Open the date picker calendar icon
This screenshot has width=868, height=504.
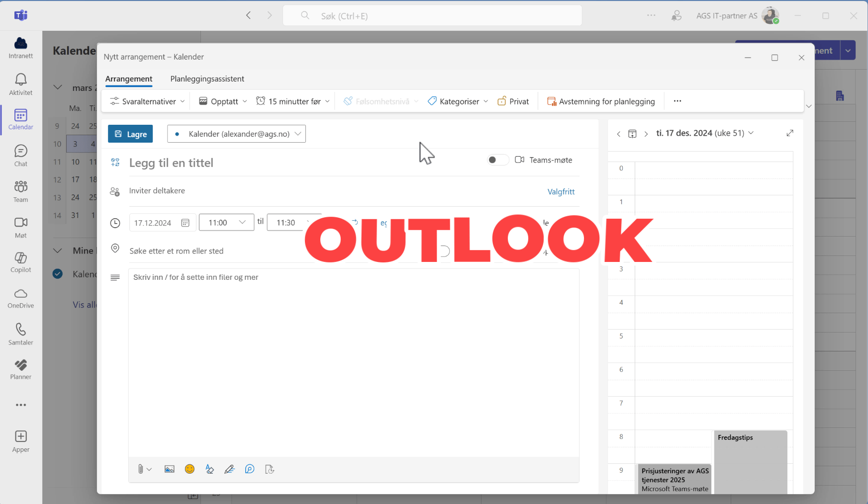tap(185, 223)
